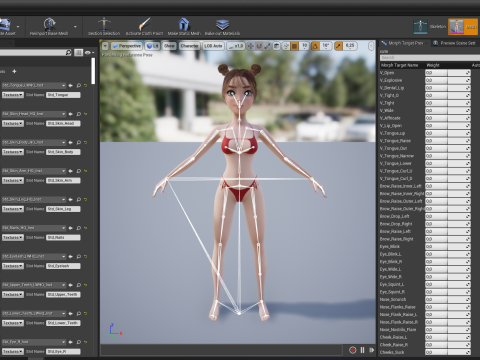Viewport: 480px width, 360px height.
Task: Edit the Std_Eyelash slot name field
Action: (x=63, y=266)
